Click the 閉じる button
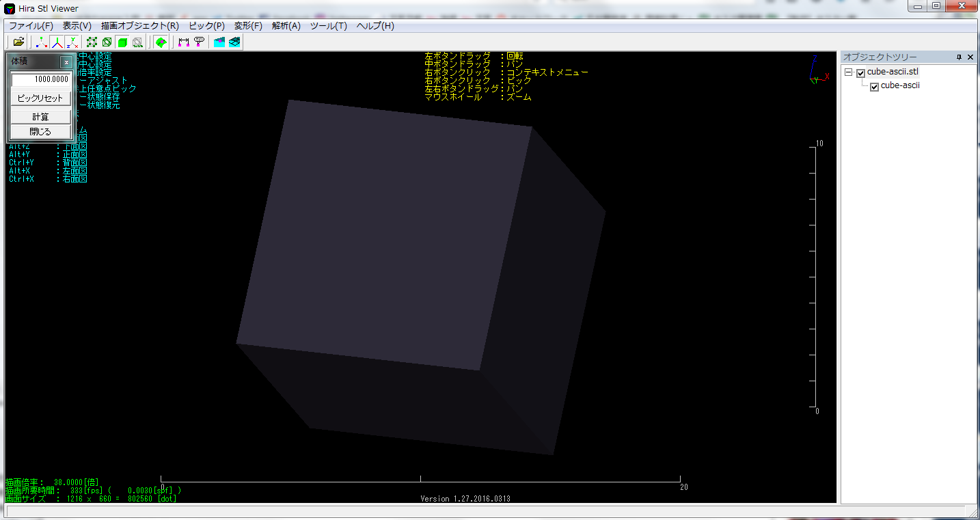Viewport: 980px width, 520px height. [40, 131]
